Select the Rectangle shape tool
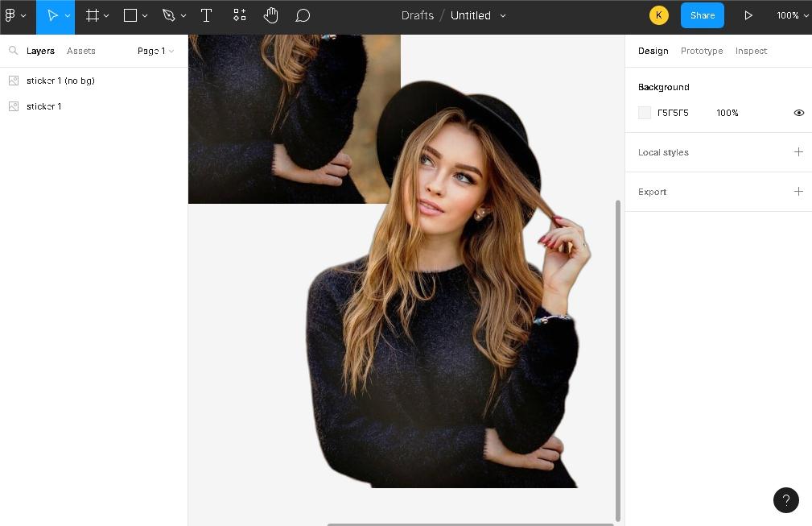The height and width of the screenshot is (526, 812). tap(130, 15)
